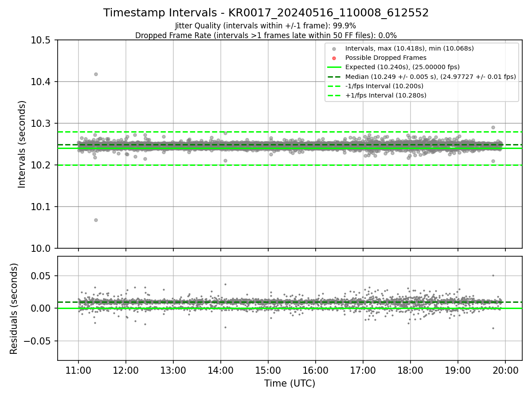Image resolution: width=532 pixels, height=399 pixels.
Task: Click the 10.2 tick label on the Intervals axis
Action: (40, 165)
